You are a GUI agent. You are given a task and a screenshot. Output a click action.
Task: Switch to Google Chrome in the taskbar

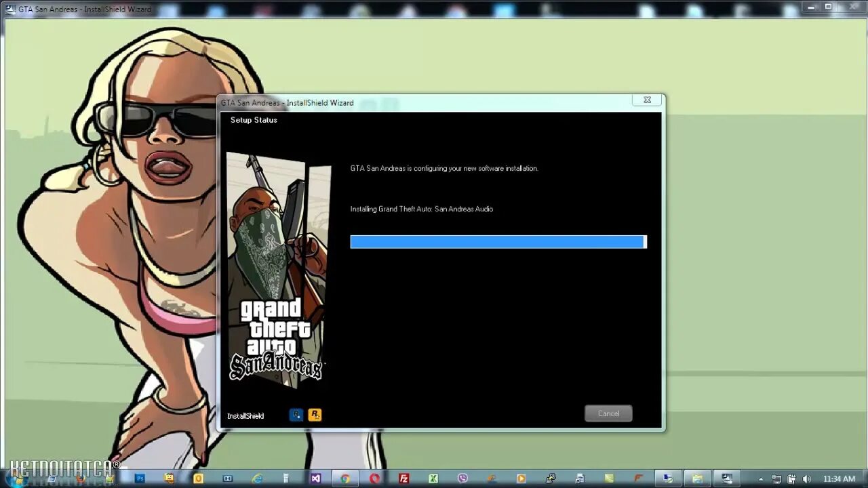click(x=345, y=479)
